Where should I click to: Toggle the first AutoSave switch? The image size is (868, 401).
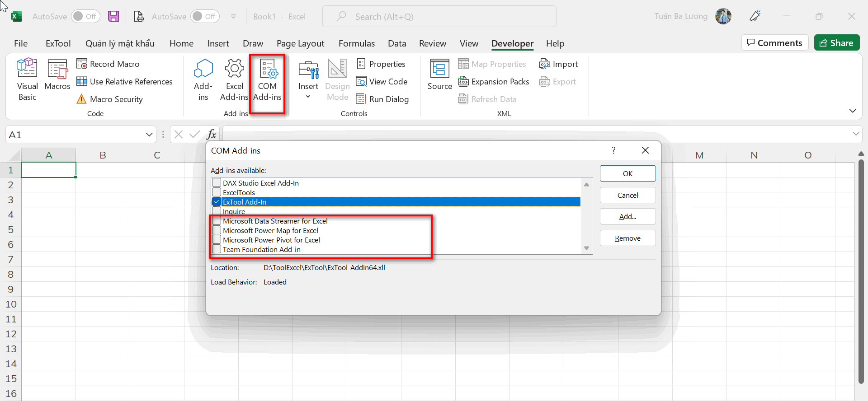pyautogui.click(x=86, y=16)
